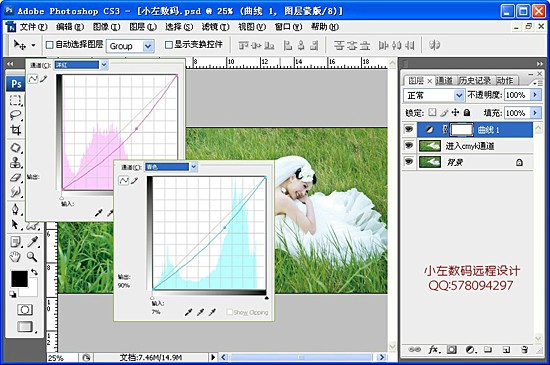Tick the Show Clipping checkbox
Image resolution: width=550 pixels, height=365 pixels.
pos(229,312)
